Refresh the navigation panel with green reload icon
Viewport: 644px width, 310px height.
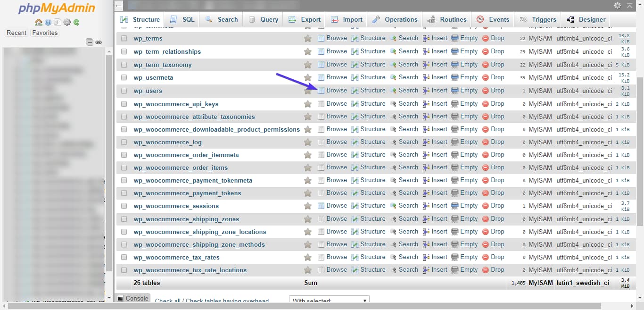(76, 22)
